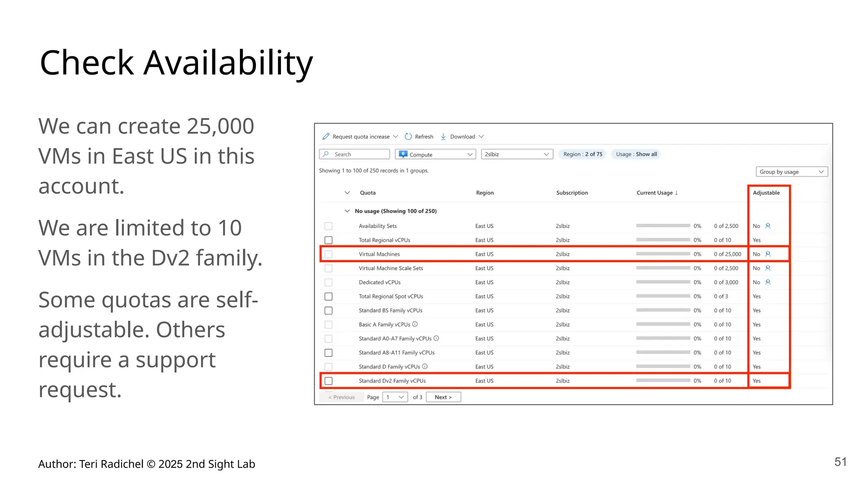
Task: Sort by the Region column header
Action: [x=485, y=193]
